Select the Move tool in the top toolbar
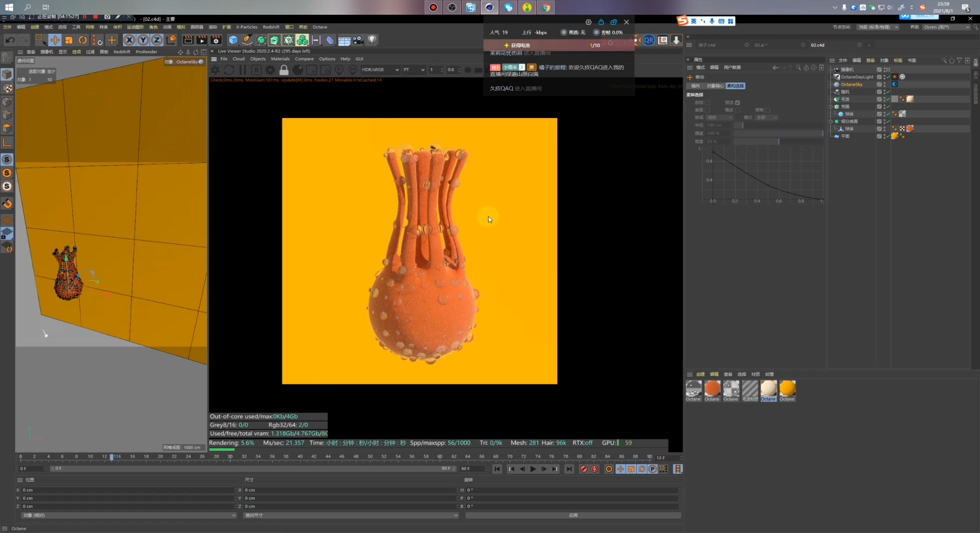 (x=55, y=40)
